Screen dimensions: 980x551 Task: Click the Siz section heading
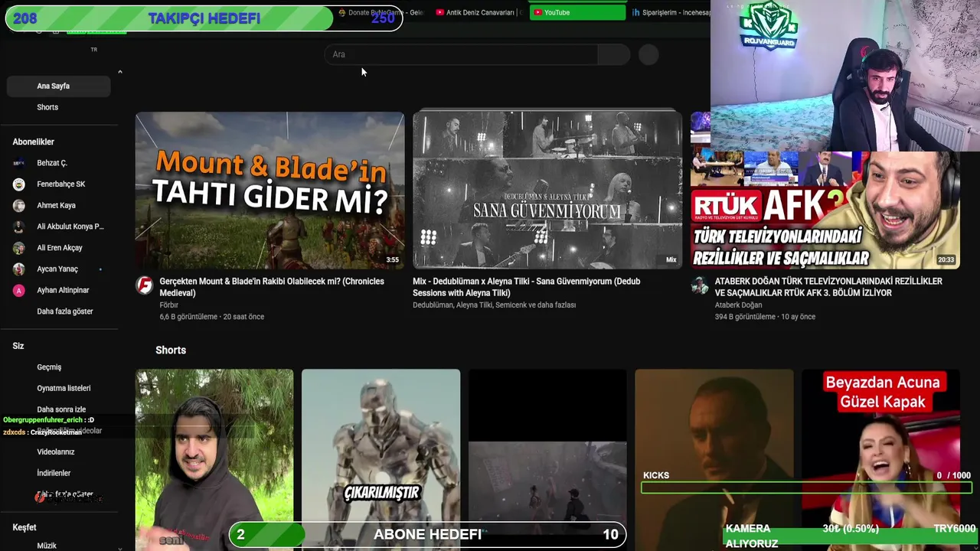(x=18, y=346)
